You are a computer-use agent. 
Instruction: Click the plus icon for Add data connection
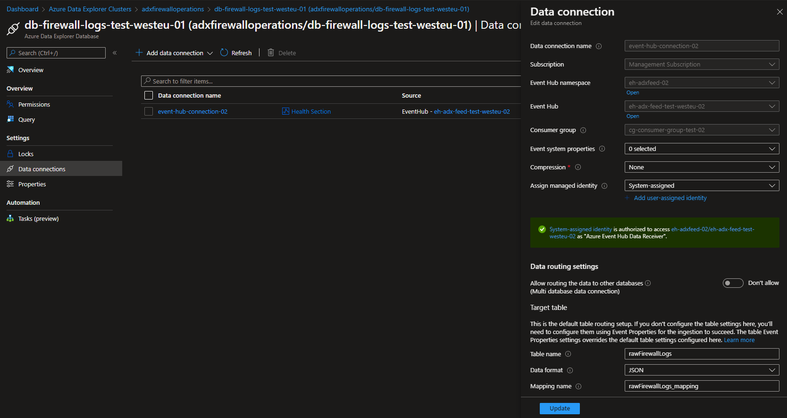[x=139, y=53]
